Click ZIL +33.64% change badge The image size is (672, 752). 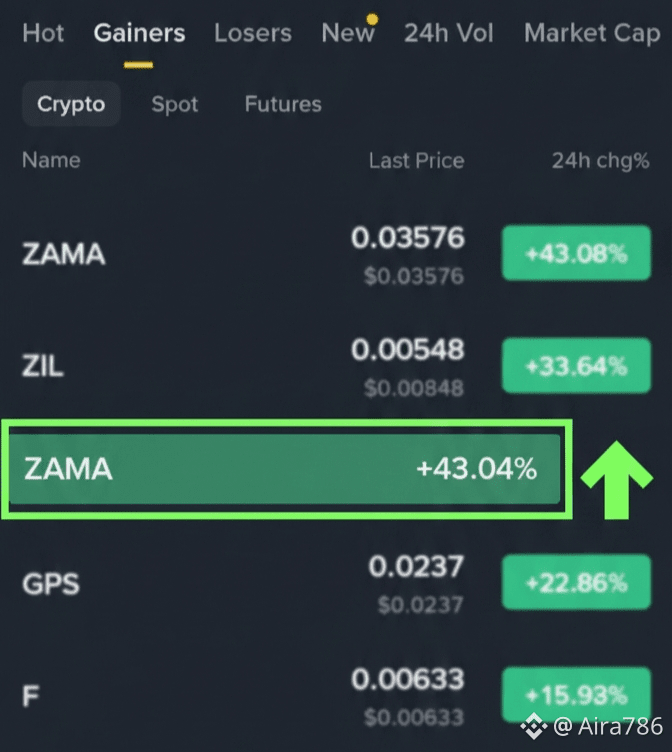(577, 365)
